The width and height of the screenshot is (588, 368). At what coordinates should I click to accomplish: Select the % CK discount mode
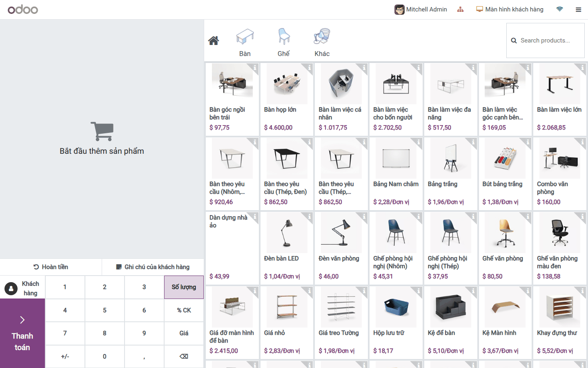point(184,310)
